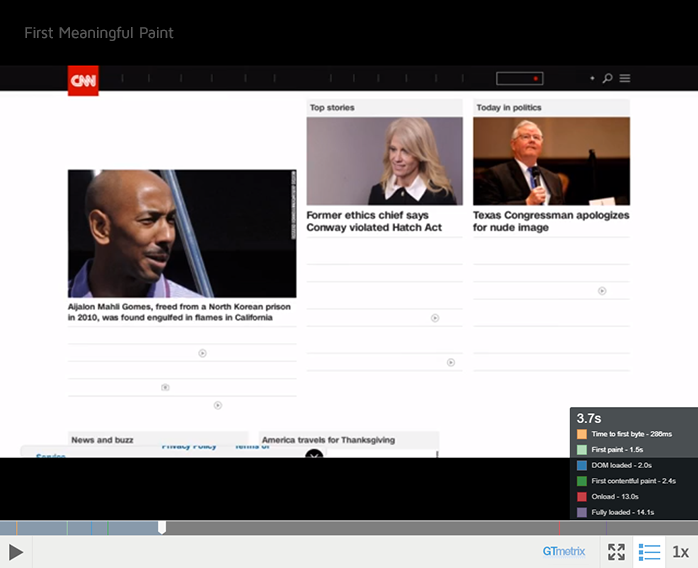Click the live TV box in header

pyautogui.click(x=519, y=78)
